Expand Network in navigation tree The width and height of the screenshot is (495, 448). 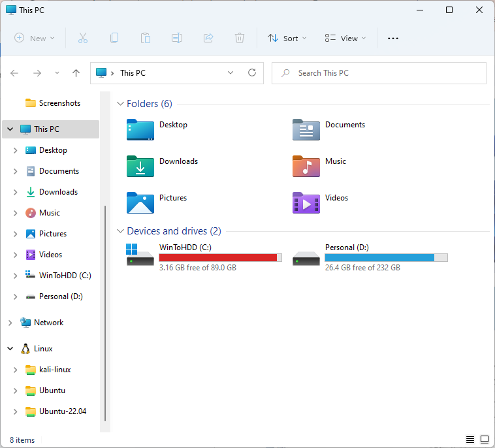(10, 323)
